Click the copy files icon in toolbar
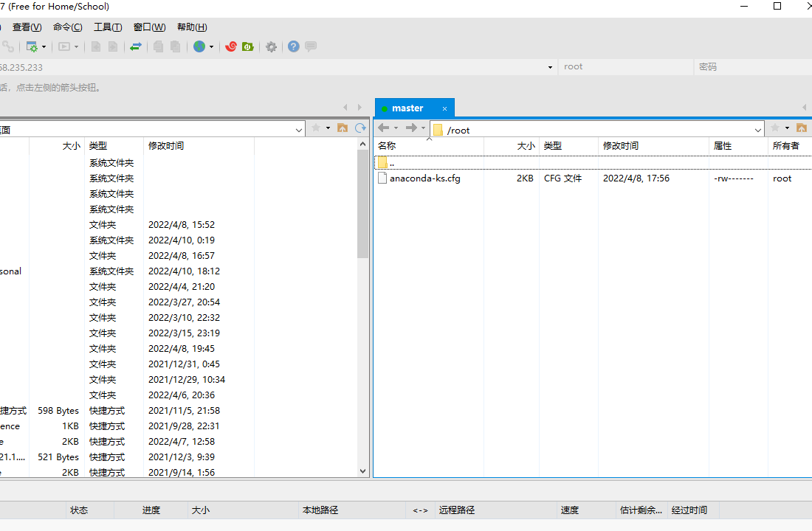 (159, 47)
